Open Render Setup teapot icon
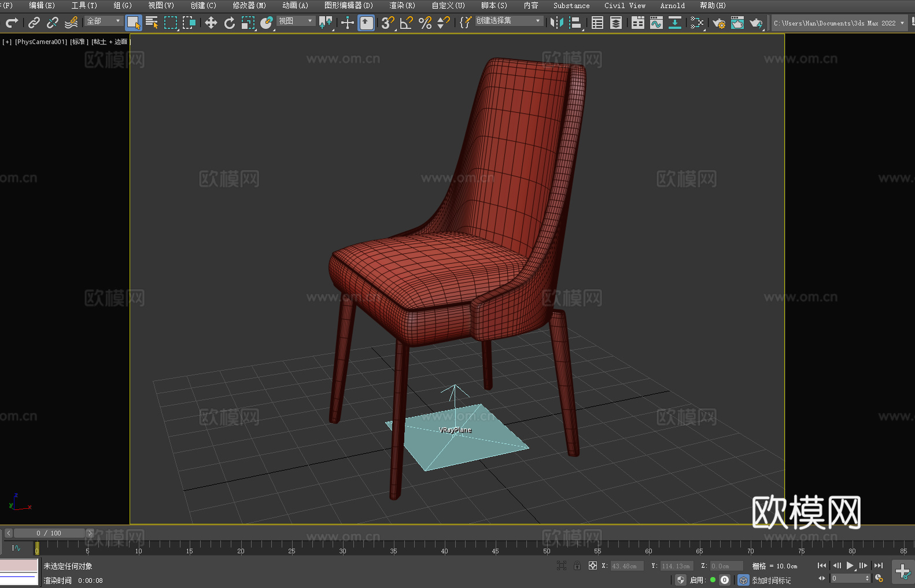Image resolution: width=915 pixels, height=588 pixels. [x=719, y=23]
